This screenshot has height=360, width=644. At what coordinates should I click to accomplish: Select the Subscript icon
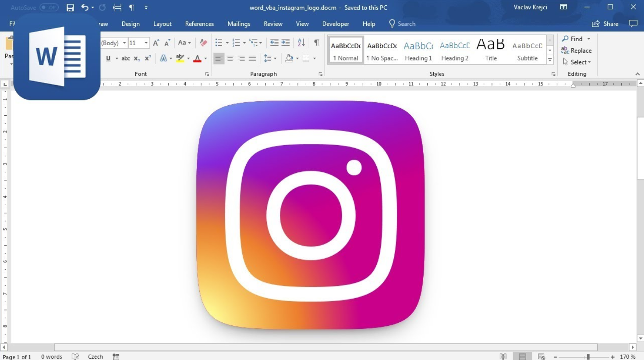pyautogui.click(x=136, y=58)
